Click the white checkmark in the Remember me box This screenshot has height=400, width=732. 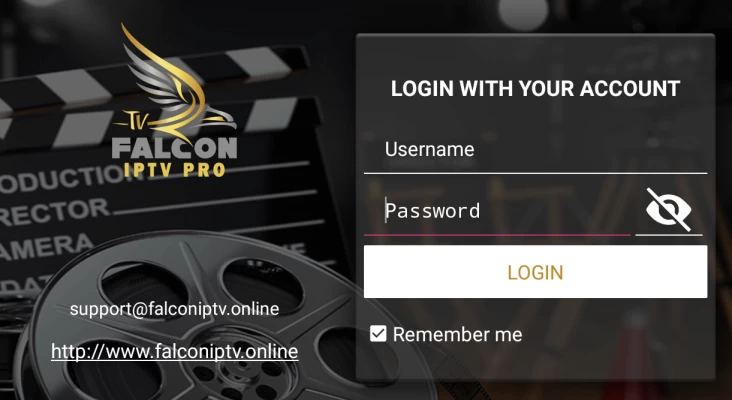378,334
